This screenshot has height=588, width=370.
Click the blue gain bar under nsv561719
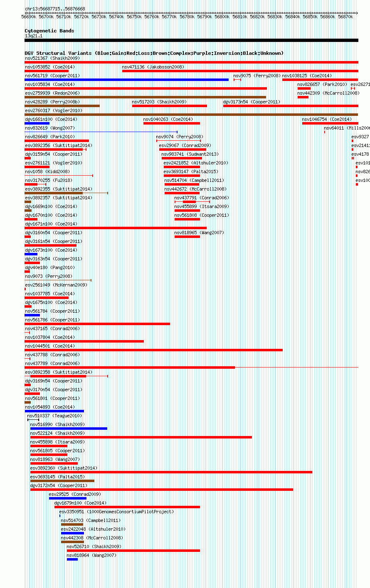tap(126, 80)
